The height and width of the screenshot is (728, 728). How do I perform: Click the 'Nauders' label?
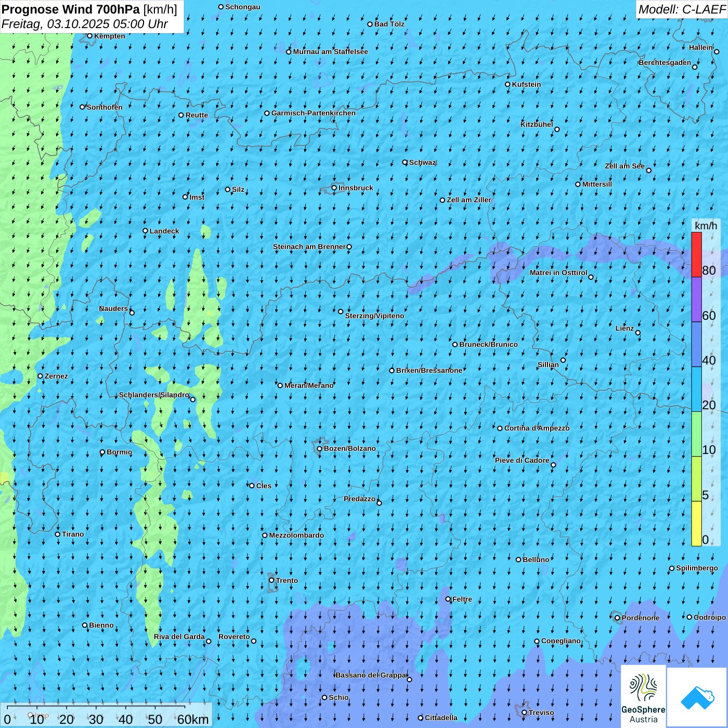click(x=113, y=308)
